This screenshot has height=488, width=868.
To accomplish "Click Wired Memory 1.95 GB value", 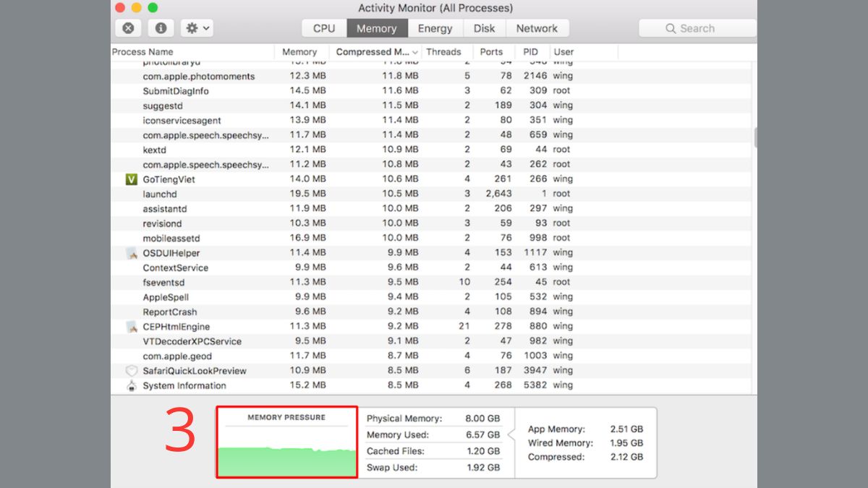I will click(626, 442).
